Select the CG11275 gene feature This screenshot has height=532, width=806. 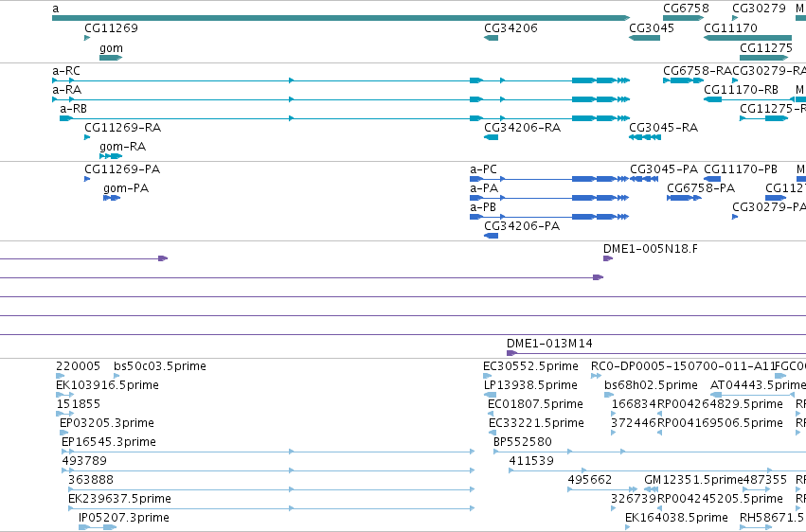pos(763,58)
